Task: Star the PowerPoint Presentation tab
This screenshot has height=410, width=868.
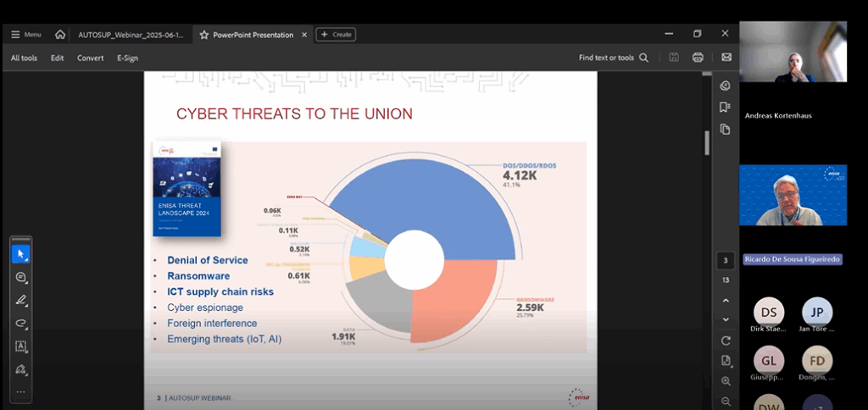Action: 203,35
